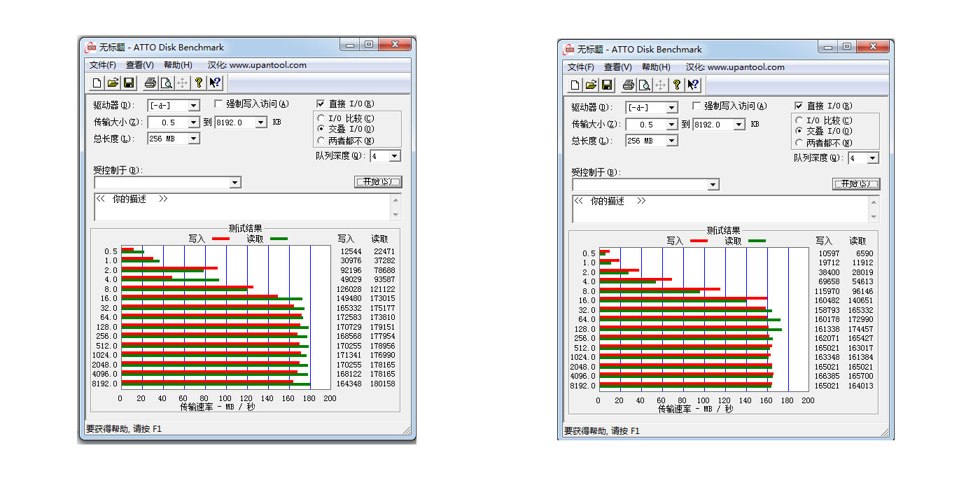Uncheck the 直接 I/O option
This screenshot has width=980, height=490.
(x=320, y=103)
